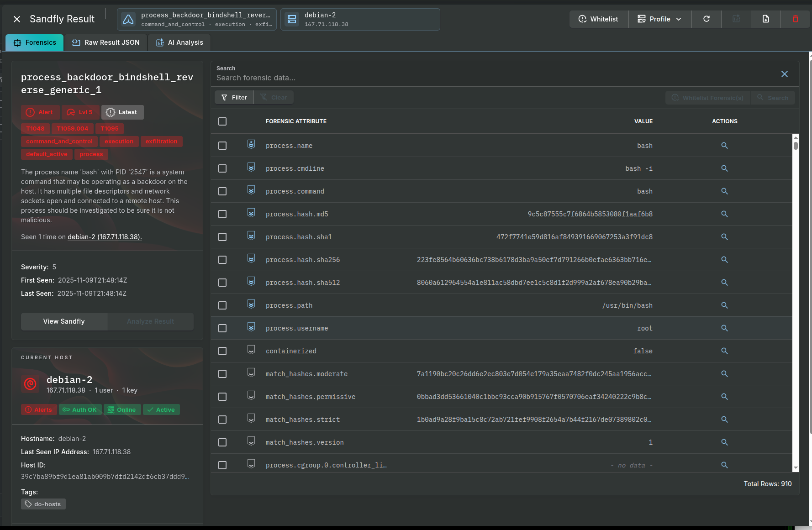
Task: Click search magnifier for process.name row
Action: pos(724,146)
